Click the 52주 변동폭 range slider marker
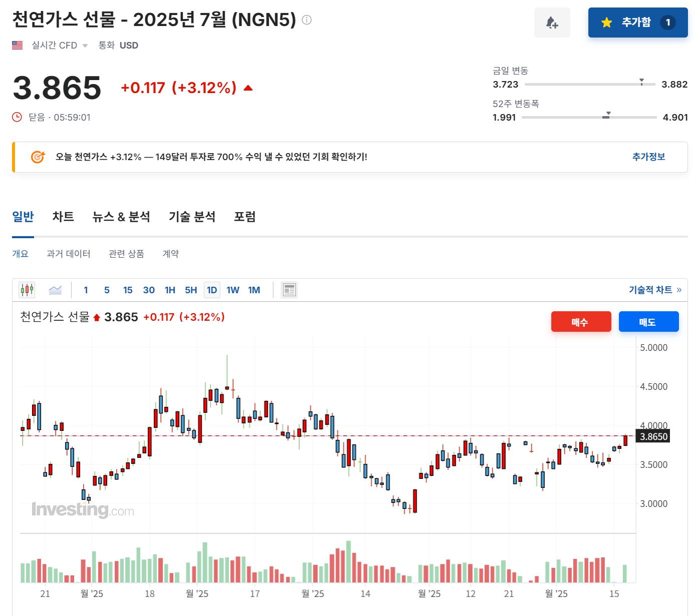The width and height of the screenshot is (700, 616). click(608, 115)
